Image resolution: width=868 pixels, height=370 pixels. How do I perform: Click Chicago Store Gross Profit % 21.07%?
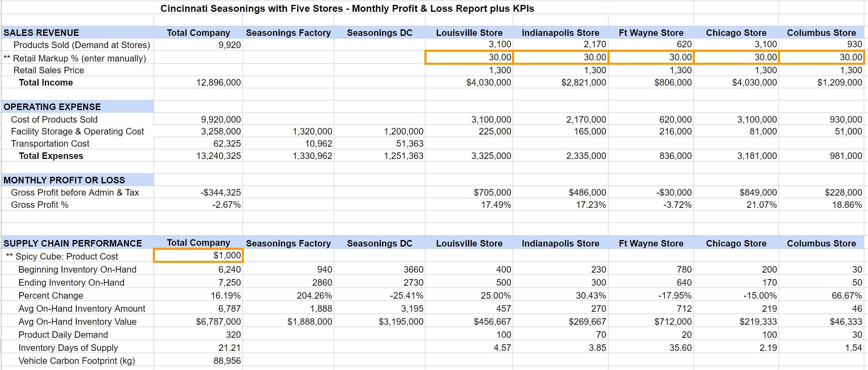(x=762, y=205)
